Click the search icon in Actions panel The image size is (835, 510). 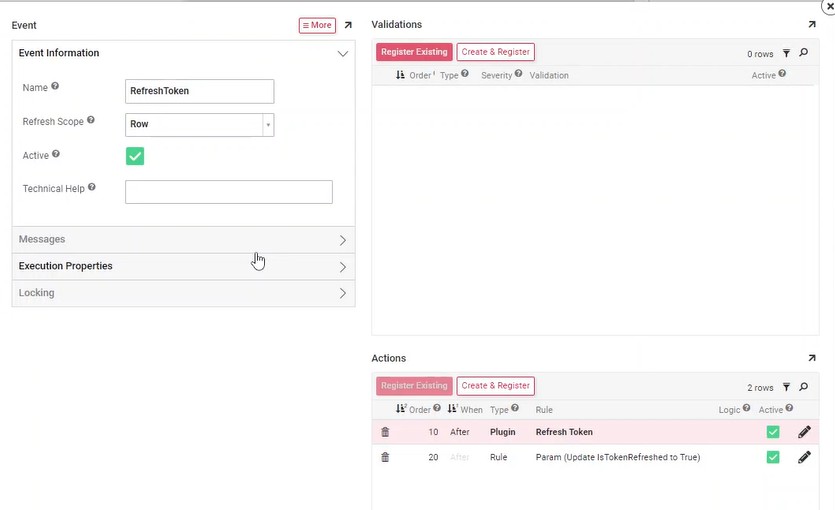click(803, 387)
